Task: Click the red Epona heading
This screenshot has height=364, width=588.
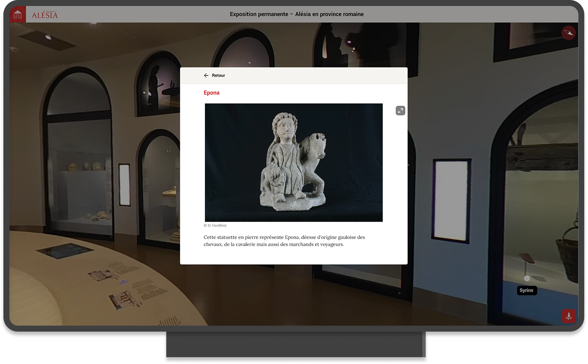Action: click(212, 93)
